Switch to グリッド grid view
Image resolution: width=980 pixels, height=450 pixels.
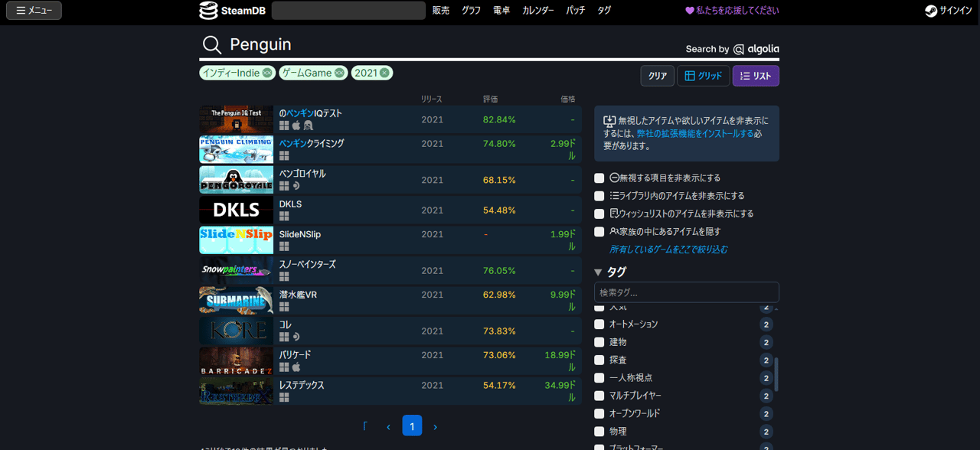(703, 76)
